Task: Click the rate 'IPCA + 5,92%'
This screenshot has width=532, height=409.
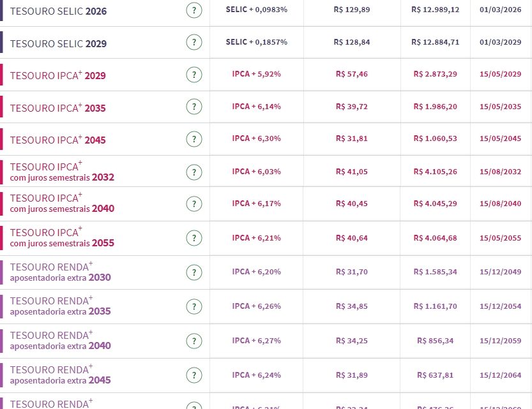Action: 257,74
